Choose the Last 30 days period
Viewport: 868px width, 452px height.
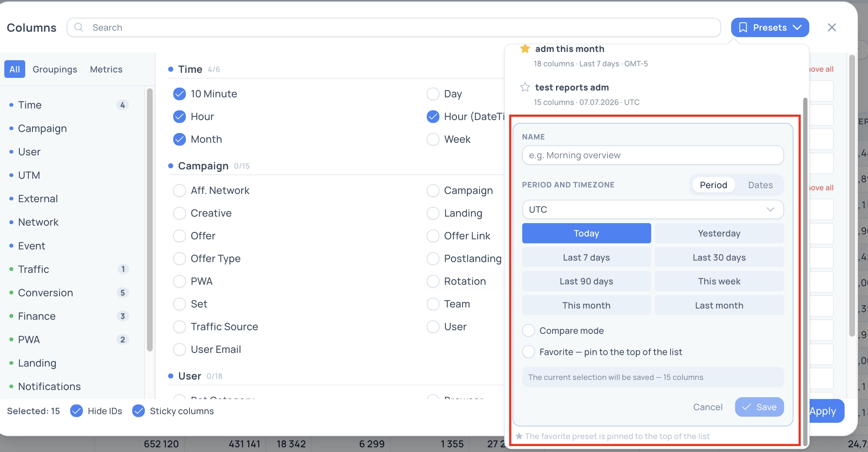tap(719, 257)
